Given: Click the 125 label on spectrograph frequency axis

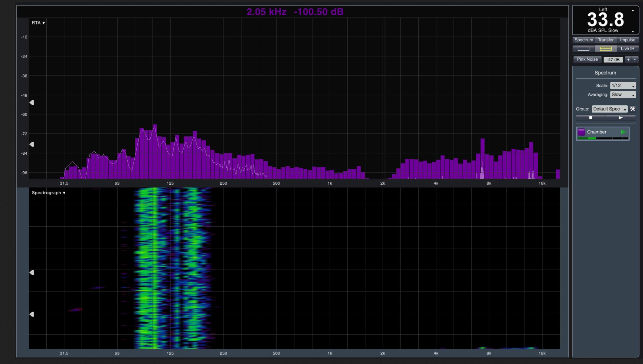Looking at the screenshot, I should (x=170, y=353).
